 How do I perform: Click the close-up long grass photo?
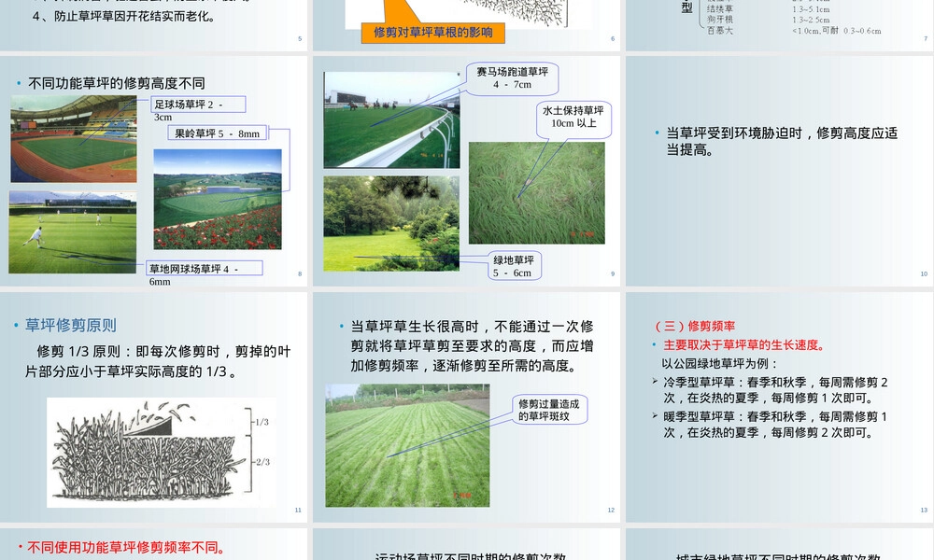click(x=537, y=193)
